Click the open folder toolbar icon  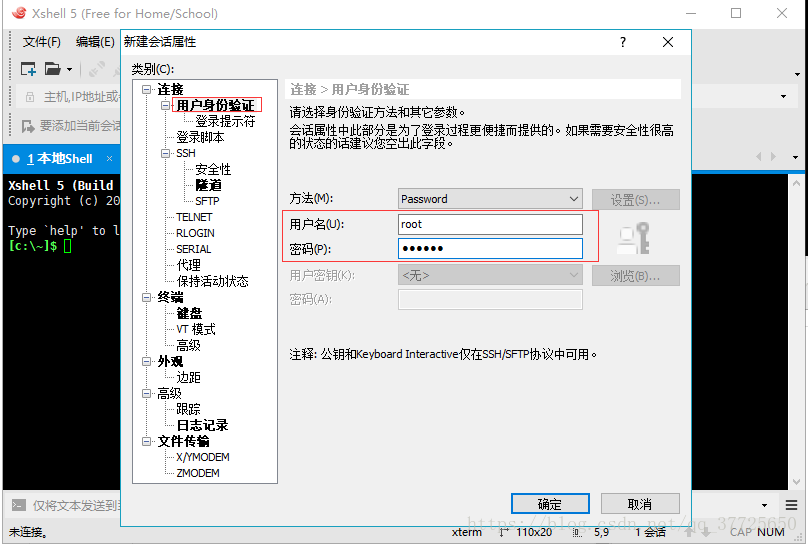coord(52,69)
